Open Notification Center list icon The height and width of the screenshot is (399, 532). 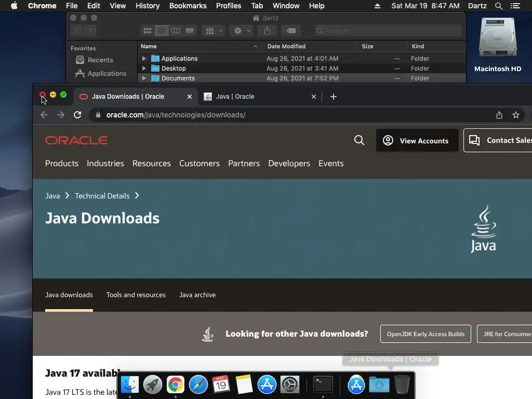coord(515,6)
